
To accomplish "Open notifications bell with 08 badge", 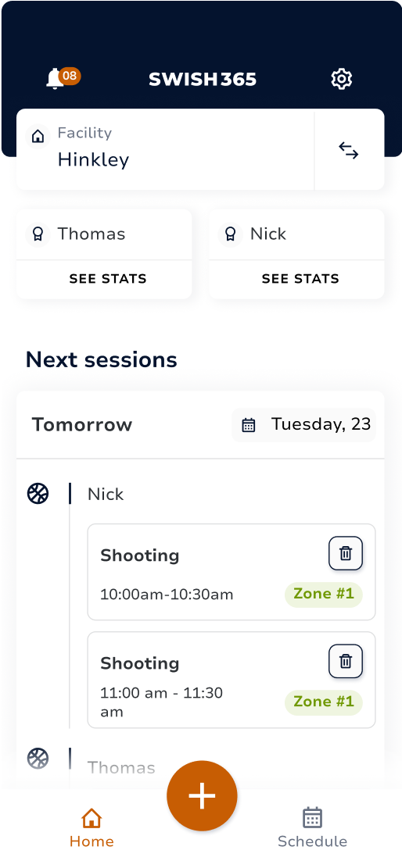I will (x=63, y=78).
